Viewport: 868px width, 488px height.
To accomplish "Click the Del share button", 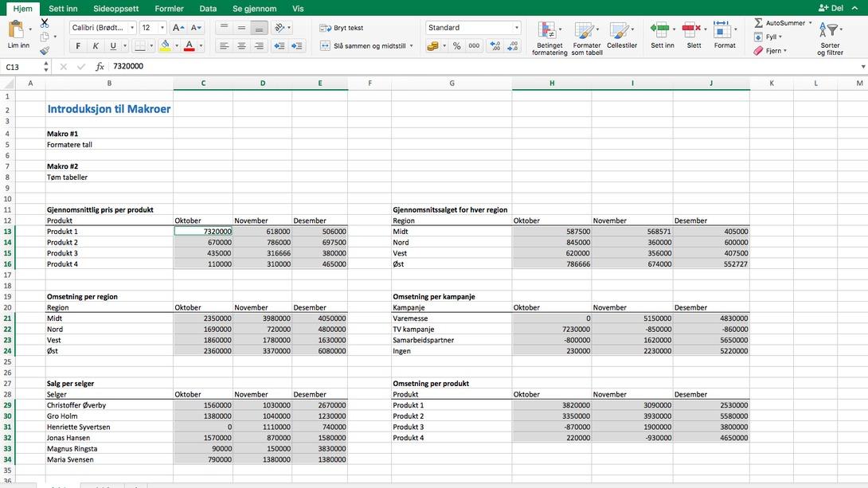I will [831, 8].
